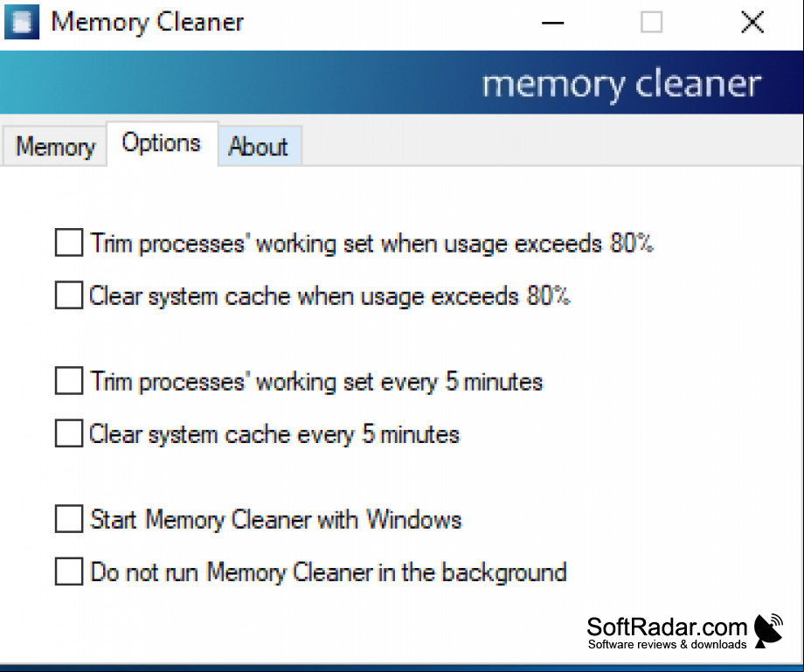Click the 'Do not run Memory Cleaner in the background' label

pyautogui.click(x=329, y=572)
